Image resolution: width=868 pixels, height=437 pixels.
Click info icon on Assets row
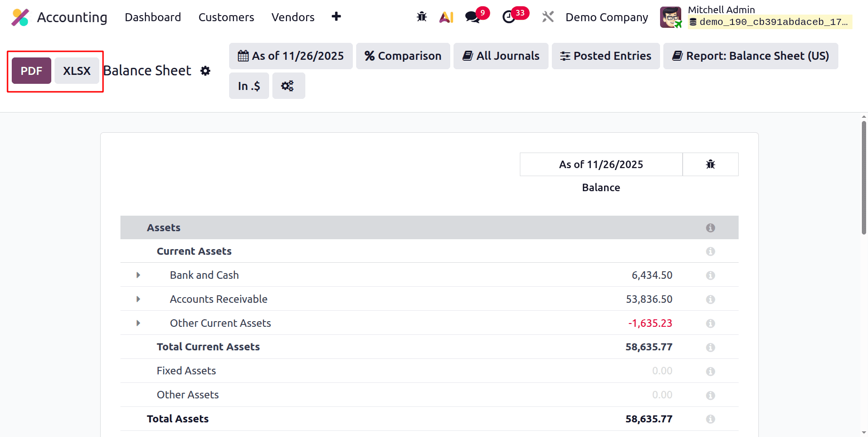point(710,228)
